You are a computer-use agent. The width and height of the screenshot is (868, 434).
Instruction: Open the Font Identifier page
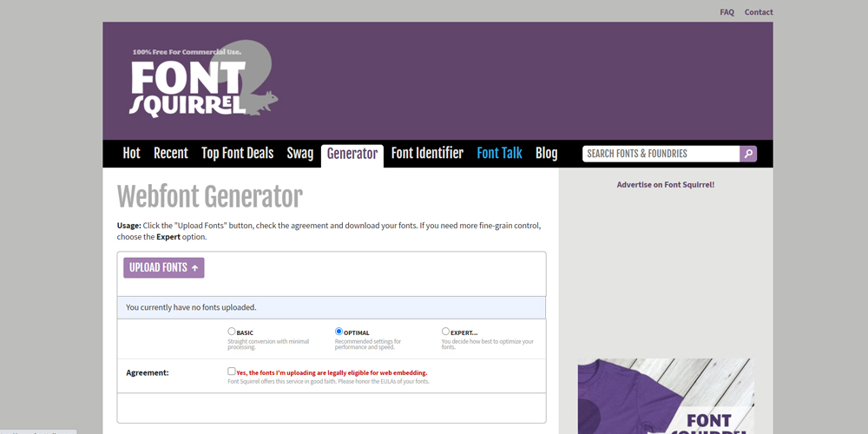427,154
